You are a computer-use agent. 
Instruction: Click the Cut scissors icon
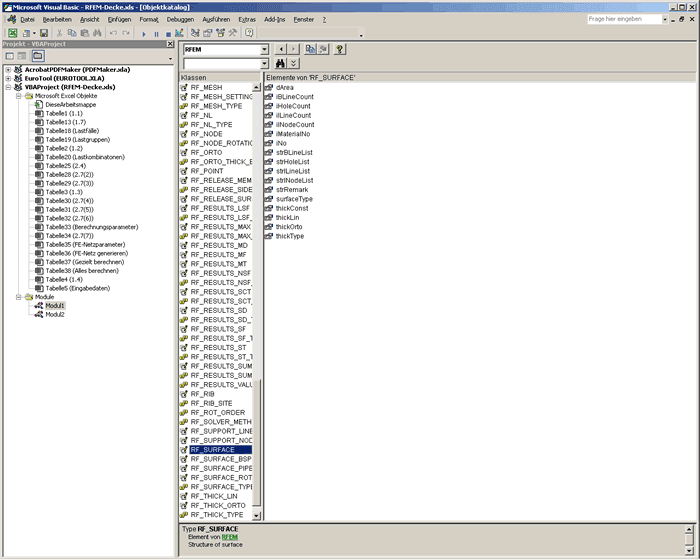(59, 33)
